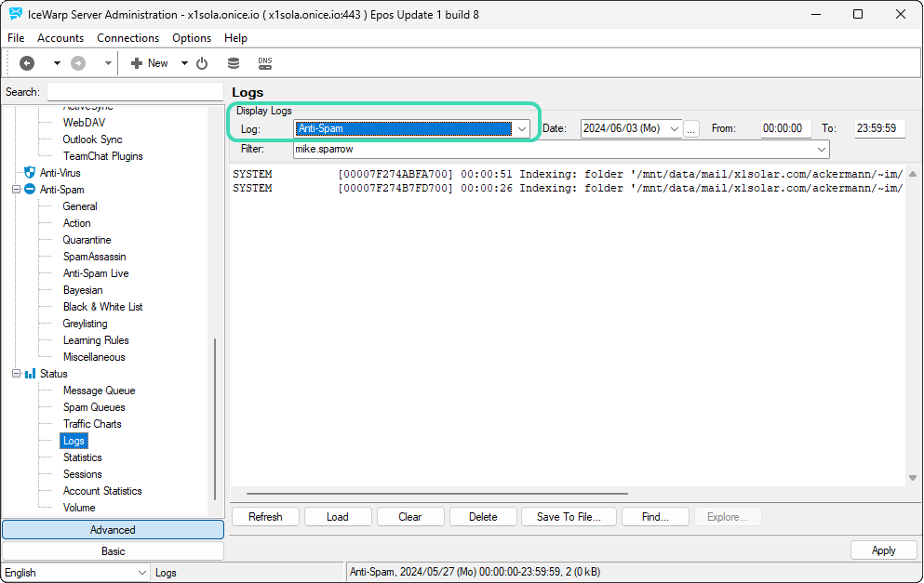Open the Accounts menu

(60, 38)
